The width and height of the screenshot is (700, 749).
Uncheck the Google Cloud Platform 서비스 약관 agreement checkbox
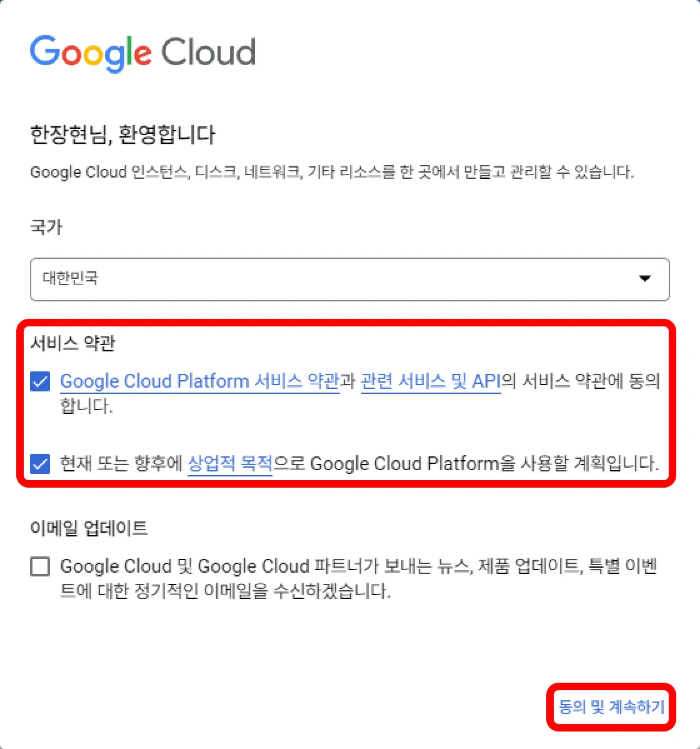pos(40,381)
